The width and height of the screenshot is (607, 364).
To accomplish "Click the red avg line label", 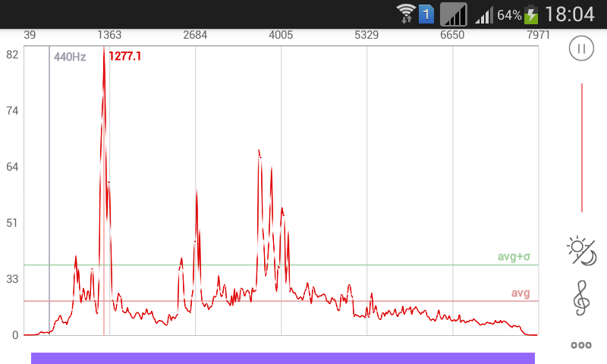I will point(521,293).
